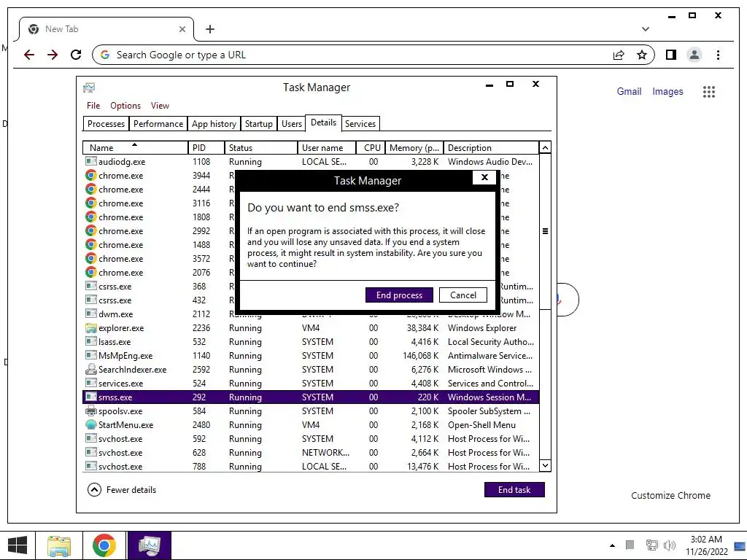Click the share page icon in address bar
Viewport: 747px width, 560px height.
(619, 55)
